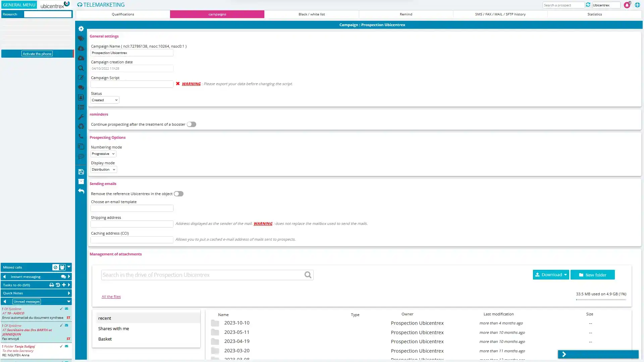Click the help lifebuoy icon
Screen dimensions: 644x362
pos(637,5)
